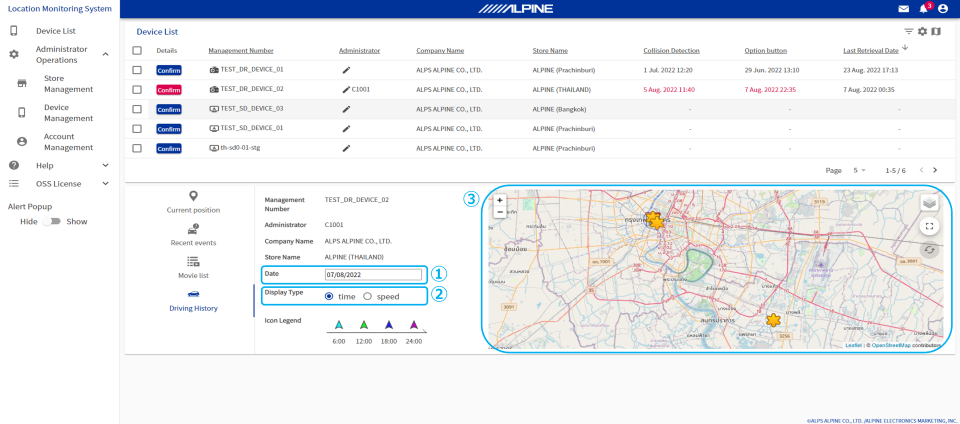
Task: Sort by Company Name column header
Action: click(440, 51)
